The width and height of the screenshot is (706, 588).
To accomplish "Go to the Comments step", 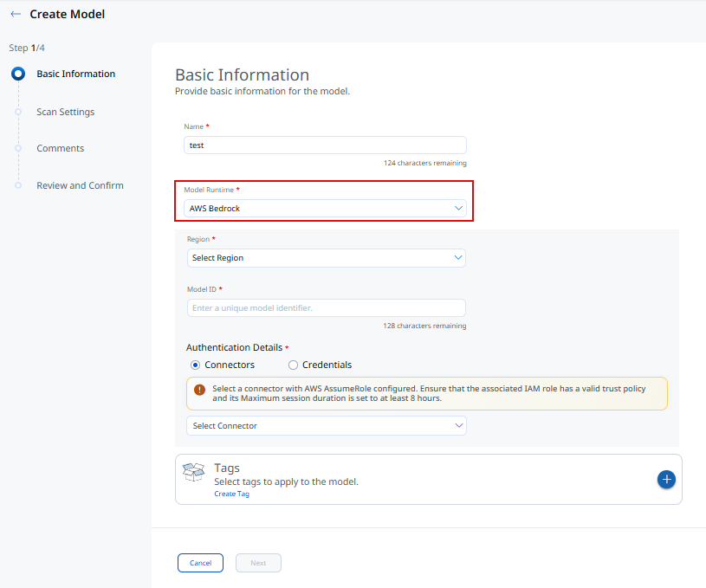I will click(x=61, y=148).
